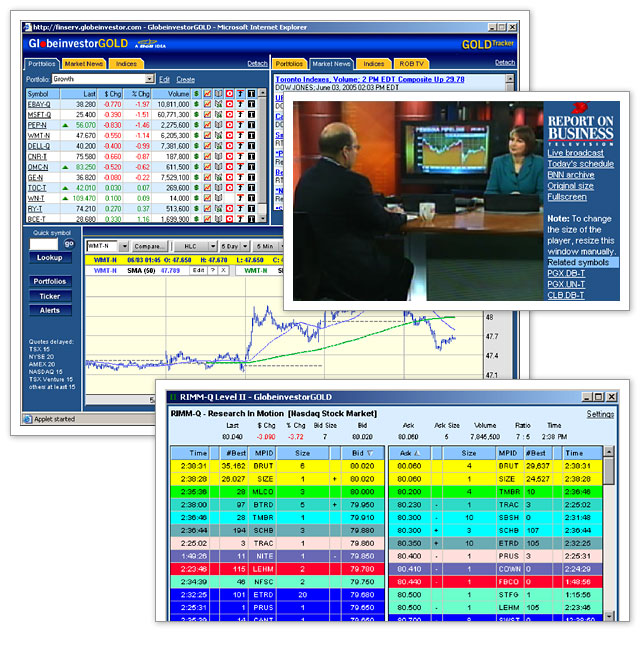
Task: Click the Bid column descending sort arrow
Action: pyautogui.click(x=370, y=453)
